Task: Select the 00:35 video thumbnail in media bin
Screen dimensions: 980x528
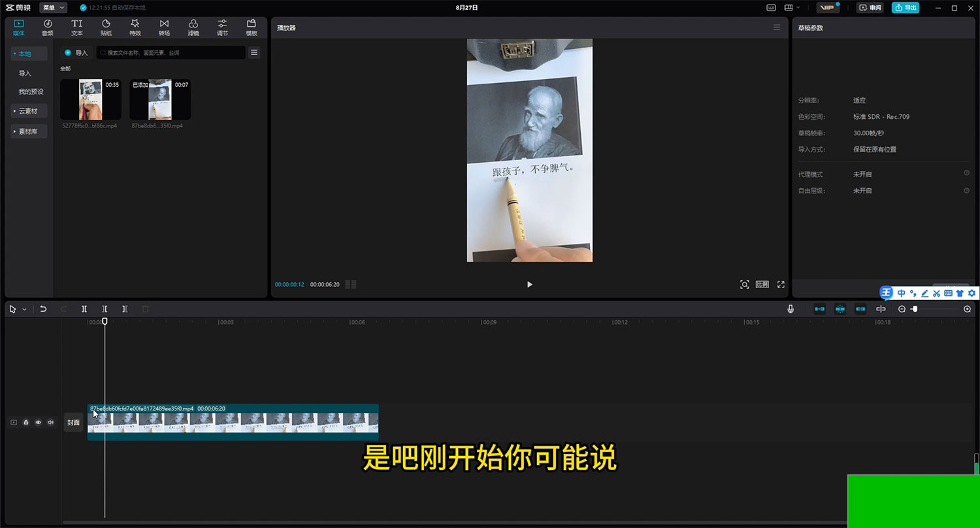Action: [90, 99]
